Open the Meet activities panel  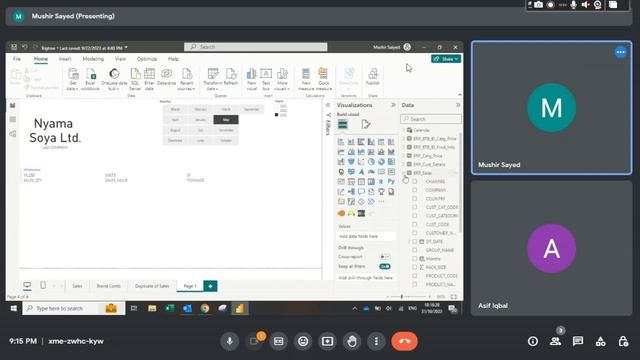600,341
